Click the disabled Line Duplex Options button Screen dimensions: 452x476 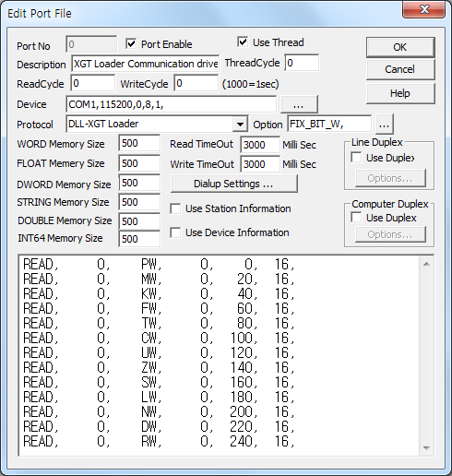pos(390,178)
